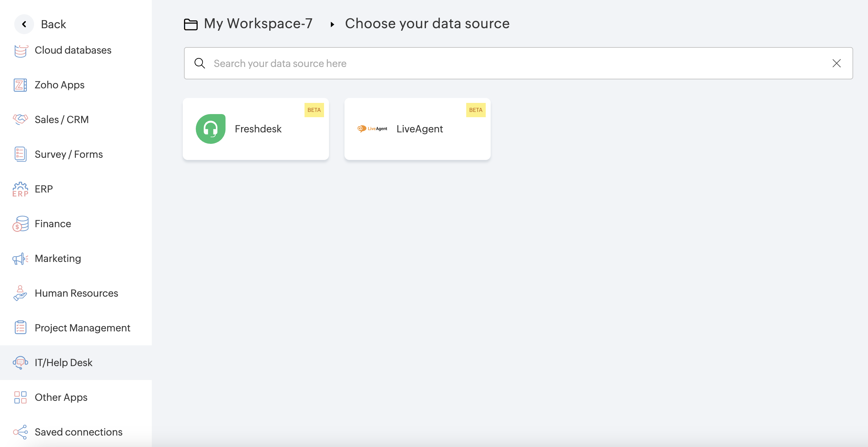The image size is (868, 447).
Task: Click the Human Resources icon
Action: tap(20, 293)
